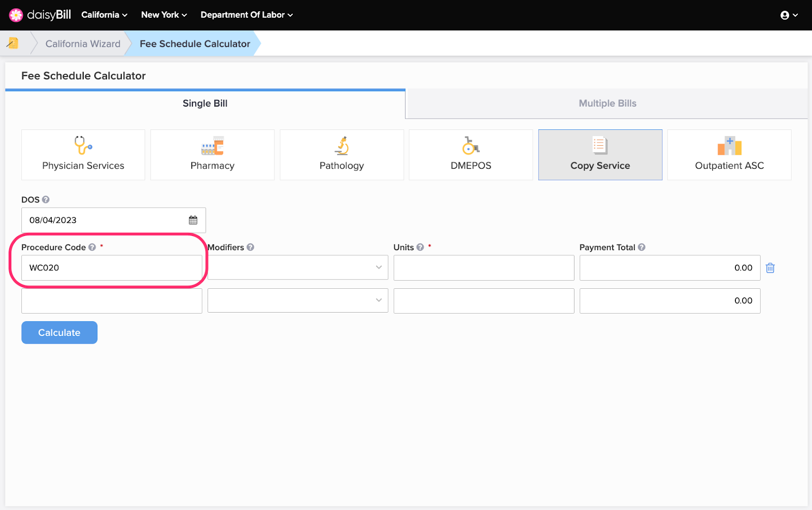Delete the first row with trash icon

click(x=770, y=268)
